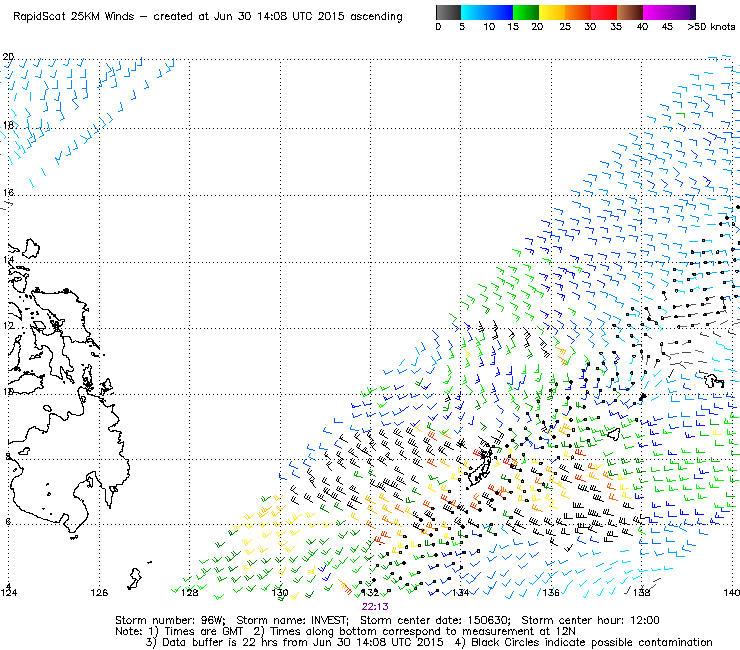Image resolution: width=740 pixels, height=650 pixels.
Task: Click the 'Black Circles indicate possible contamination' note
Action: click(x=592, y=642)
